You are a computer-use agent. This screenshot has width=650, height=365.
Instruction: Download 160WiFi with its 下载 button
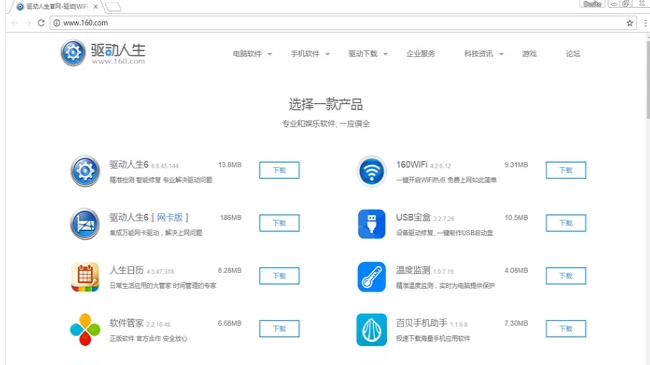pos(566,170)
